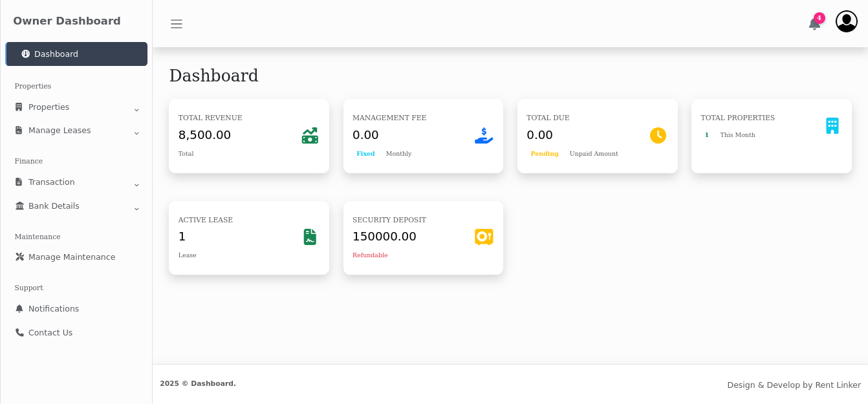
Task: Select the Manage Maintenance wrench icon
Action: click(x=19, y=257)
